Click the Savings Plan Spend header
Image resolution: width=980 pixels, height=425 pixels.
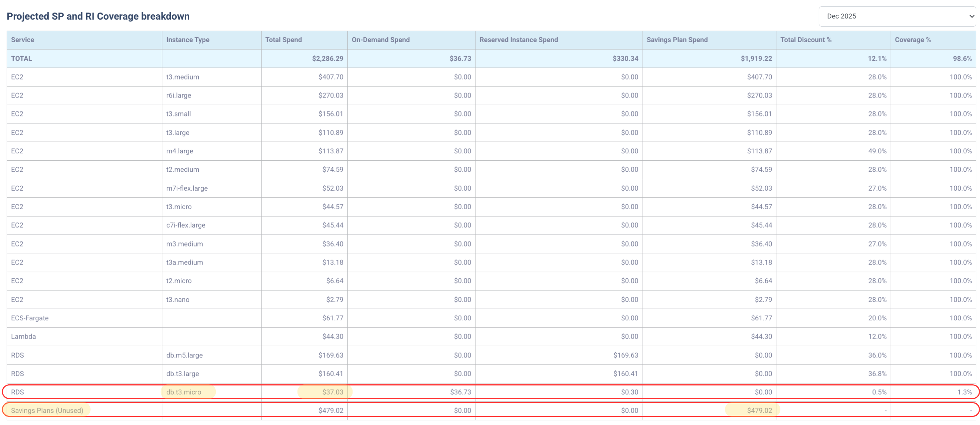point(677,40)
